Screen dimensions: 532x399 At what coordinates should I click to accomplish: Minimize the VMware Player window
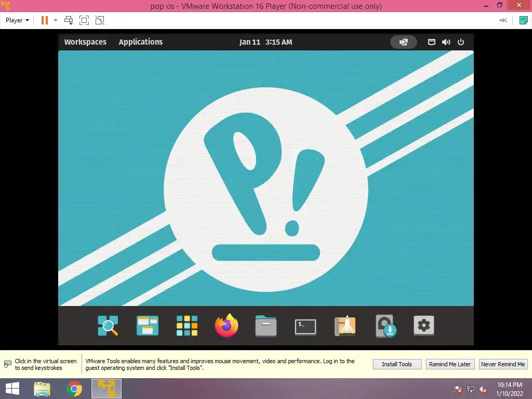tap(486, 5)
